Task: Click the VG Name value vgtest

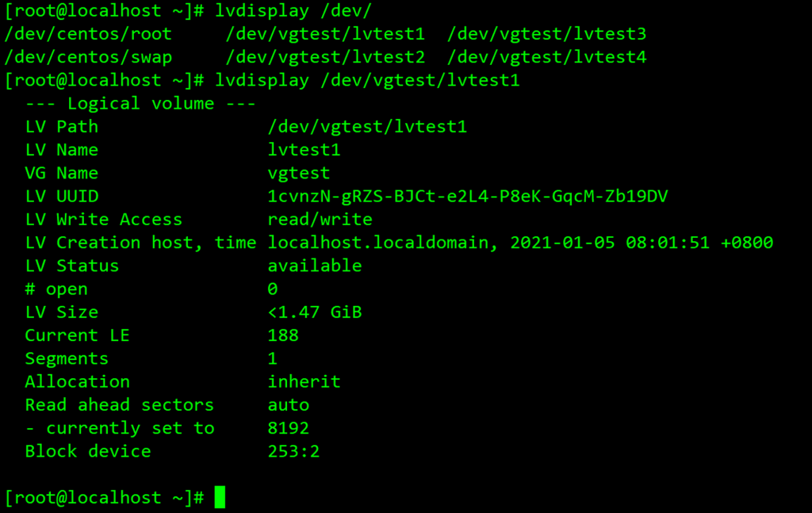Action: tap(299, 173)
